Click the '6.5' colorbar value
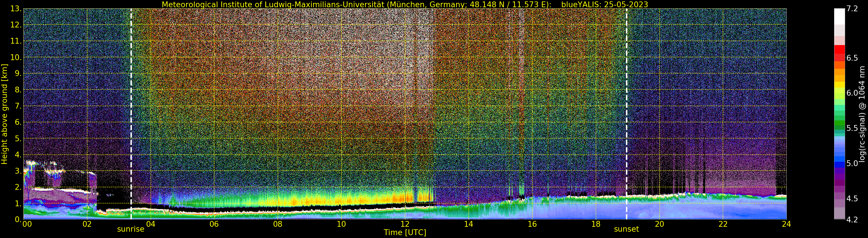 [x=852, y=58]
